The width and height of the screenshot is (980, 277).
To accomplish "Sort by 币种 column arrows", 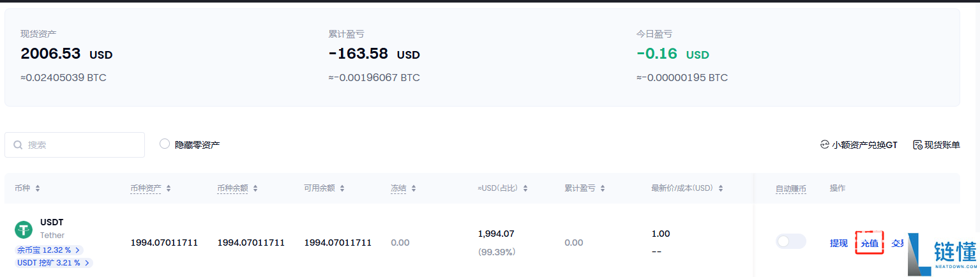I will [x=38, y=188].
